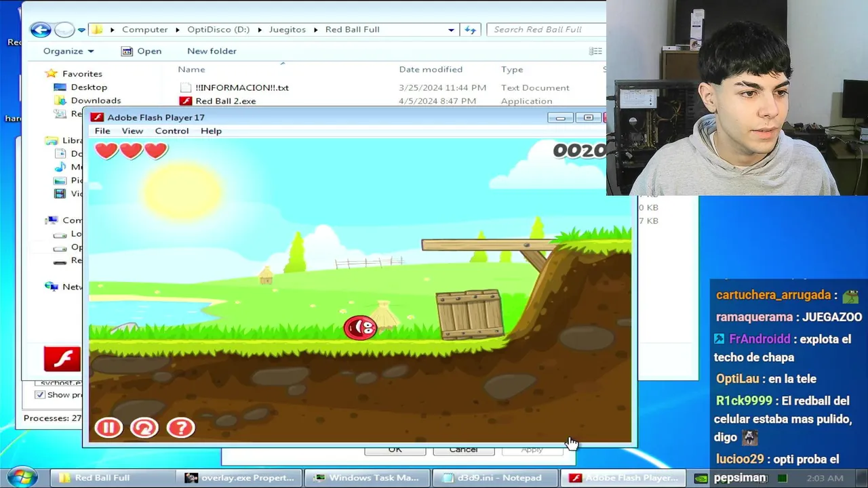
Task: Sort files by Date modified column
Action: (x=431, y=69)
